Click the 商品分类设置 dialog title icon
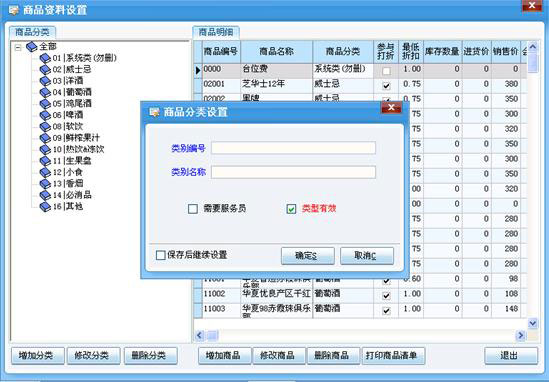This screenshot has width=549, height=382. click(154, 112)
